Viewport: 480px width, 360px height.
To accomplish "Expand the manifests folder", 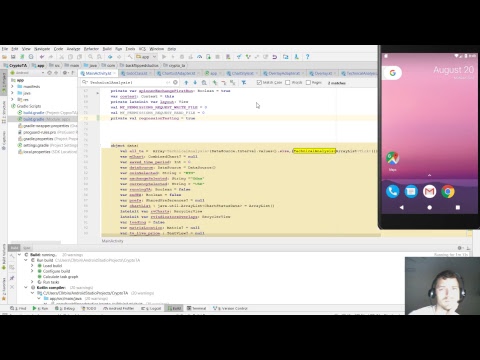I will (12, 87).
